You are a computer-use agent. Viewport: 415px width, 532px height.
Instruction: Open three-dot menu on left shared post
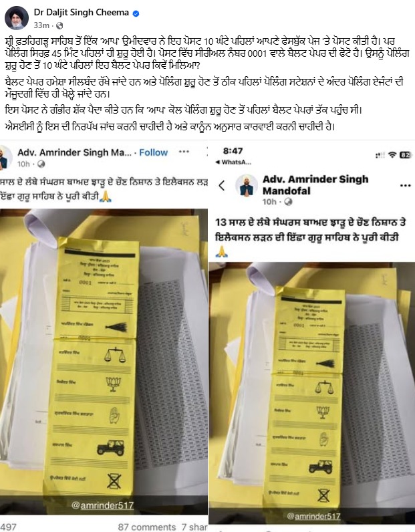pos(184,152)
